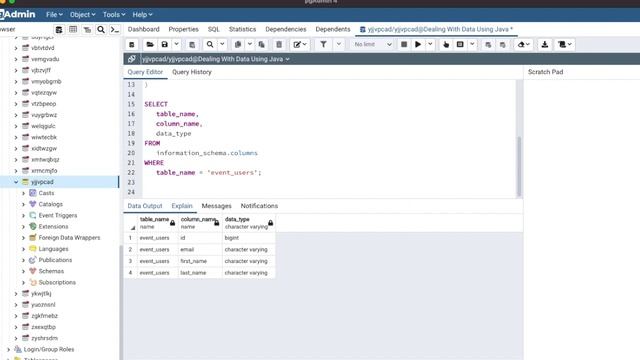Switch to Dependents tab
The height and width of the screenshot is (360, 640).
(333, 29)
